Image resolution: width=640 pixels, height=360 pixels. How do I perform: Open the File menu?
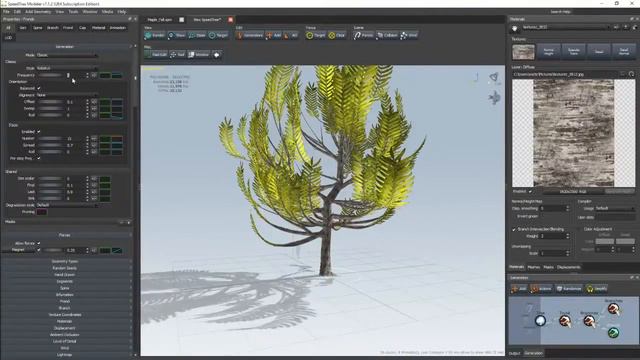coord(6,12)
